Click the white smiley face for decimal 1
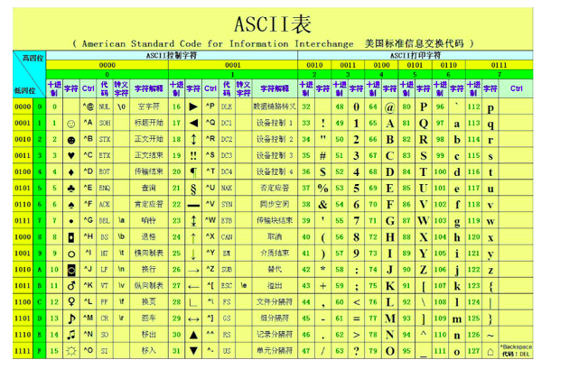 (70, 124)
